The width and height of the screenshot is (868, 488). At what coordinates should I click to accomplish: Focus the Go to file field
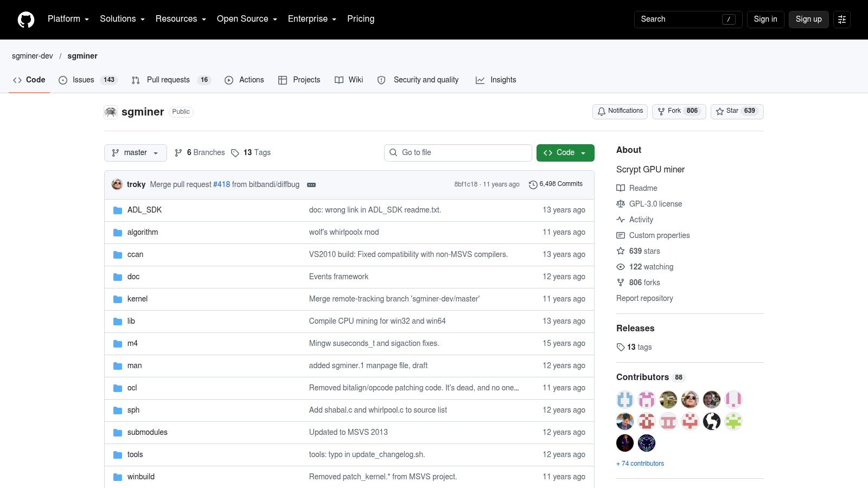coord(458,153)
